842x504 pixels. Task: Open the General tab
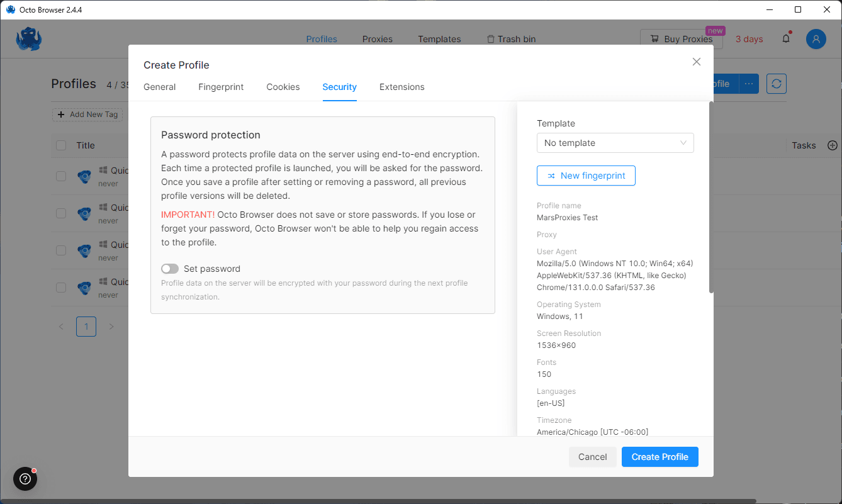(160, 87)
